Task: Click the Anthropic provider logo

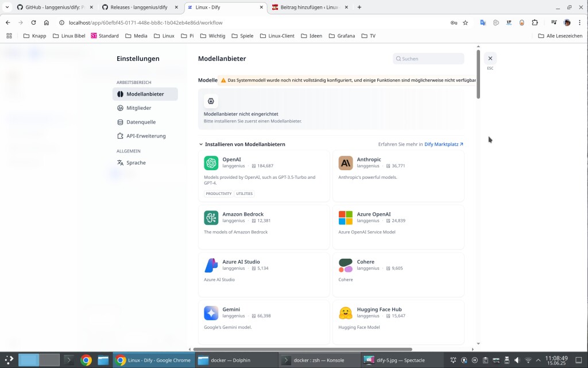Action: (345, 163)
